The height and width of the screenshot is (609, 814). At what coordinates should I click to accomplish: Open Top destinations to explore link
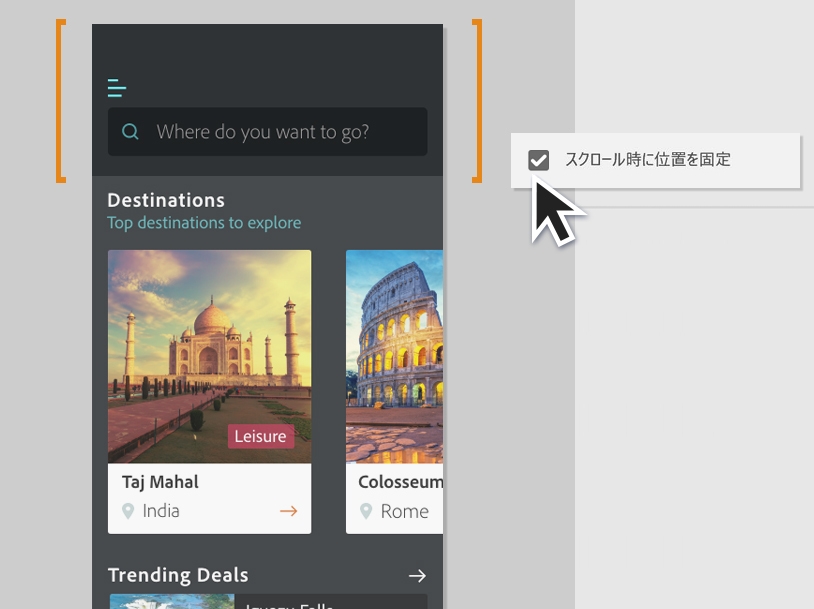[x=204, y=223]
